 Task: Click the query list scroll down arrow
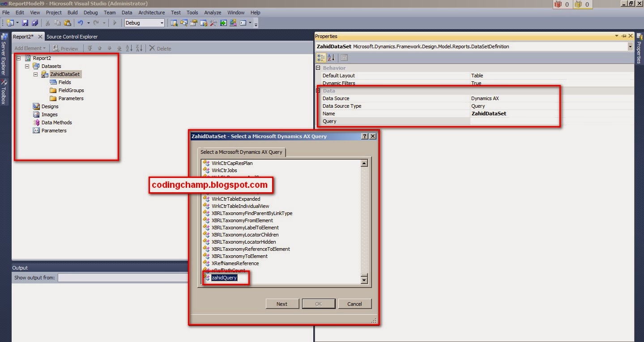[364, 280]
